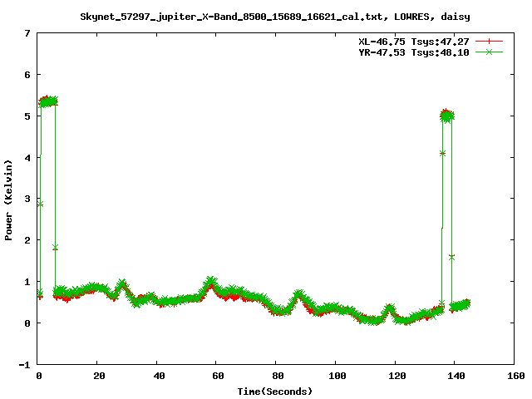The image size is (532, 399).
Task: Click the data peak near 58 seconds
Action: [x=210, y=282]
